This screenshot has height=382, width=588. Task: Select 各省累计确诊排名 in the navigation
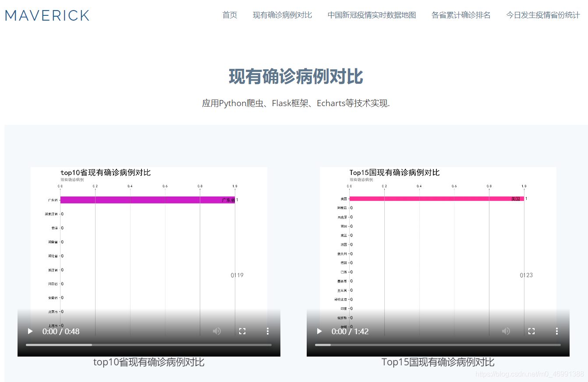(x=461, y=15)
